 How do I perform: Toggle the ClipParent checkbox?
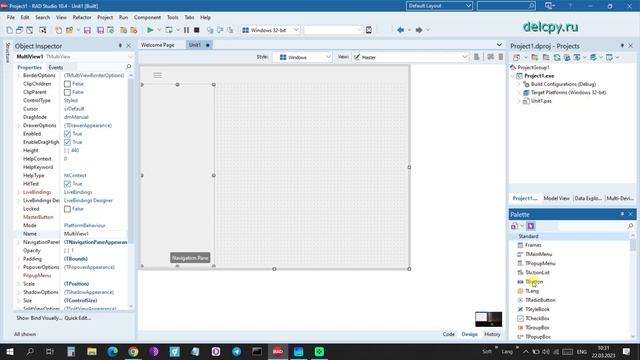click(67, 92)
